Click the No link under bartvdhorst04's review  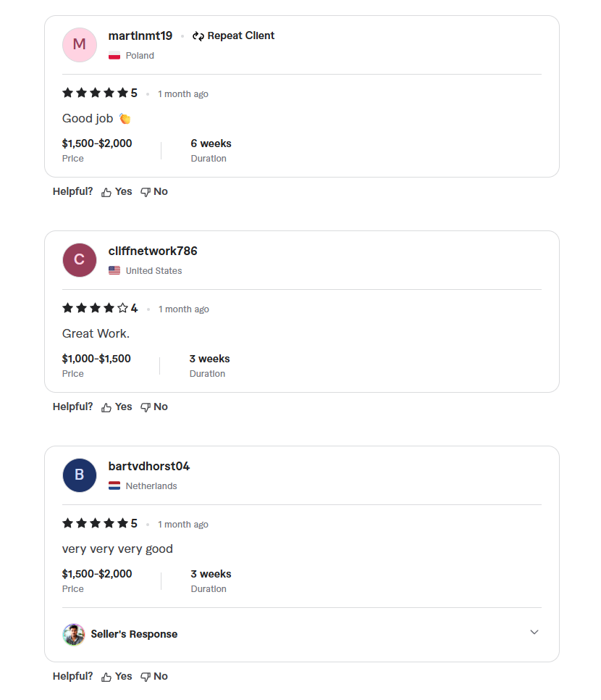(x=160, y=676)
